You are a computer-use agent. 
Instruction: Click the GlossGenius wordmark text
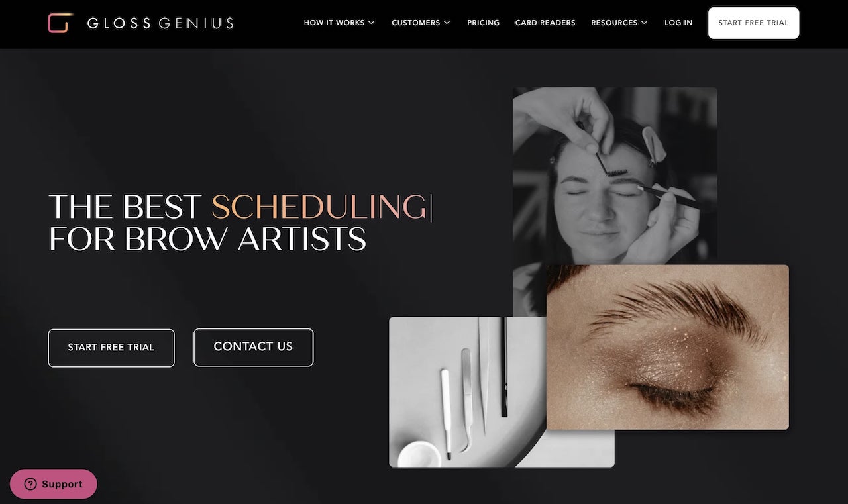(160, 23)
